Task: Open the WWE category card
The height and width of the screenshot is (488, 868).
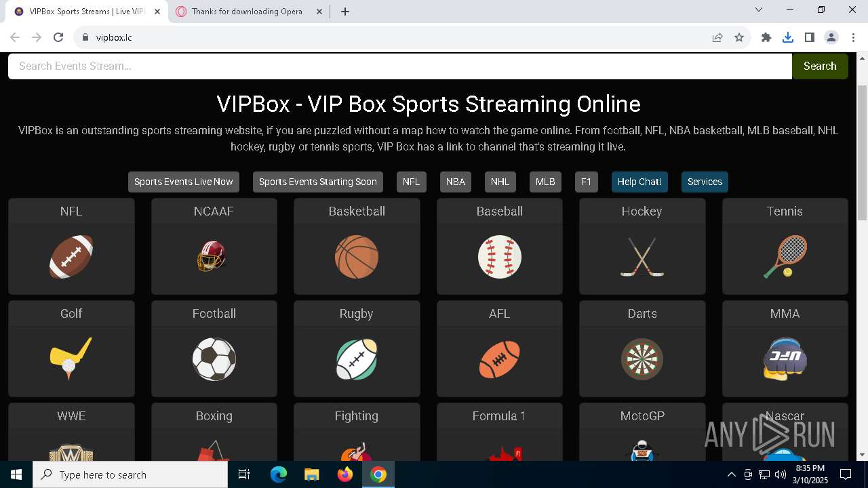Action: pos(71,432)
